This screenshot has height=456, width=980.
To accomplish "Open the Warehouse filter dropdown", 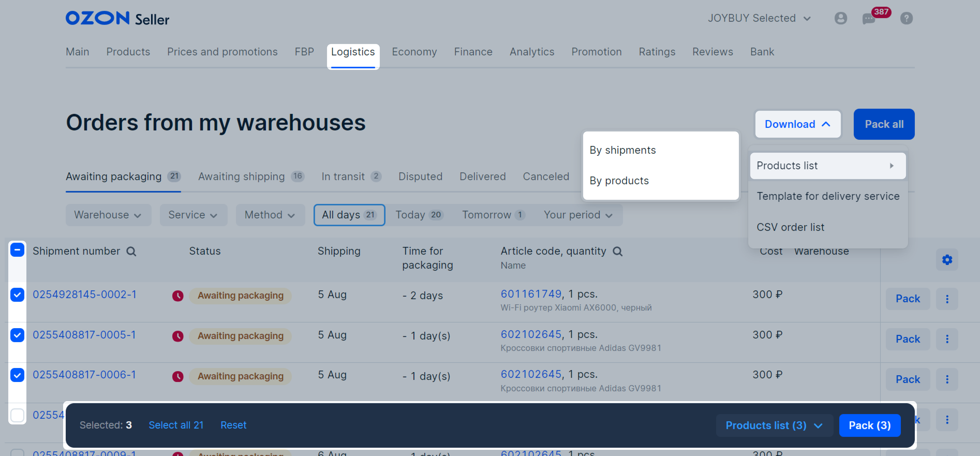I will coord(108,215).
